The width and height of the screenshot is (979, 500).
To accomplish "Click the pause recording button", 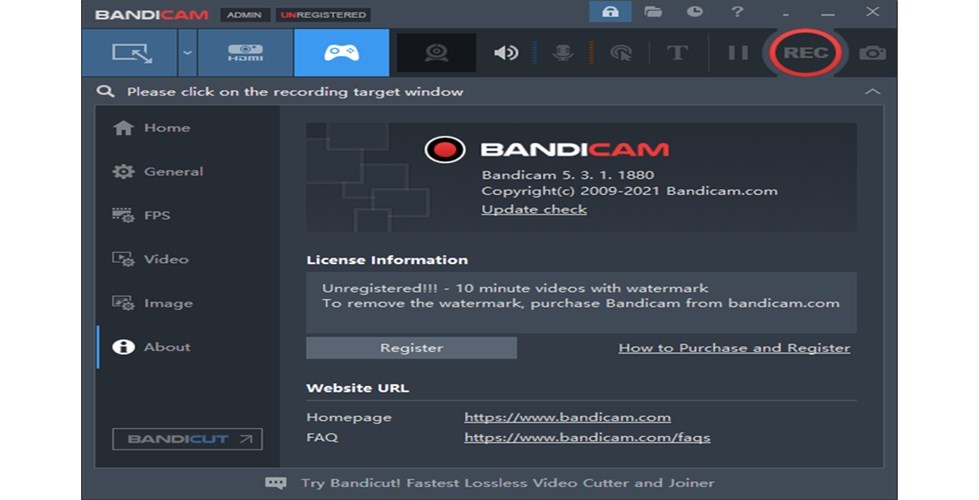I will [x=738, y=53].
